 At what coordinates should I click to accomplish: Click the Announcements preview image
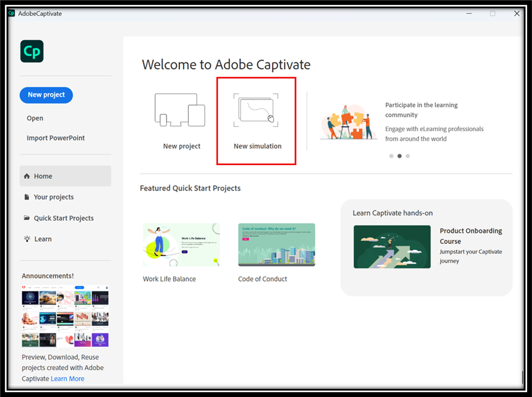click(65, 316)
